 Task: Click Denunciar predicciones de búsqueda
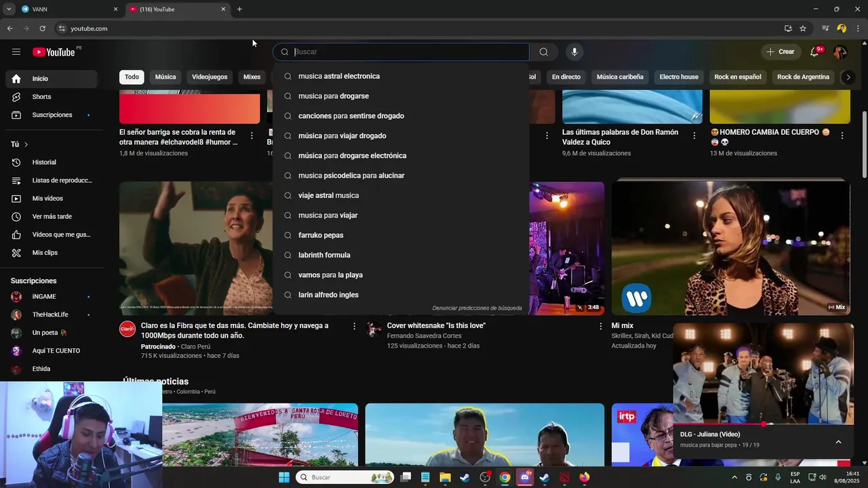pos(477,308)
